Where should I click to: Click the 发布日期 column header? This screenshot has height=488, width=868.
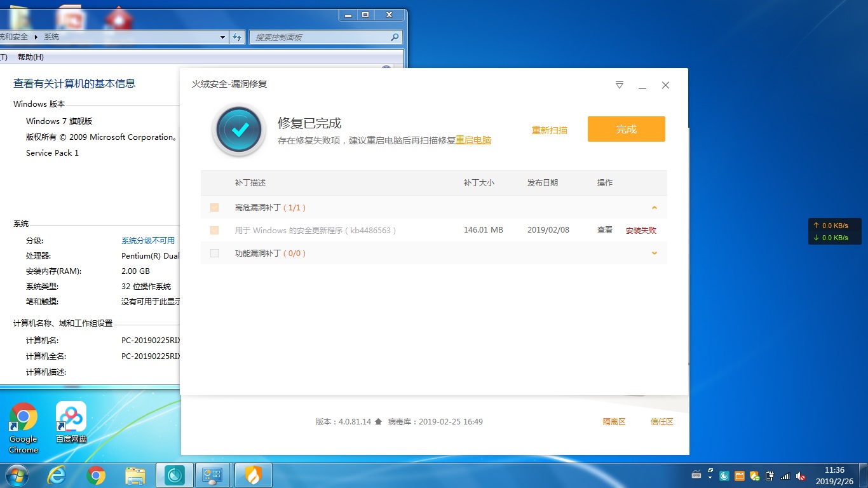[543, 183]
